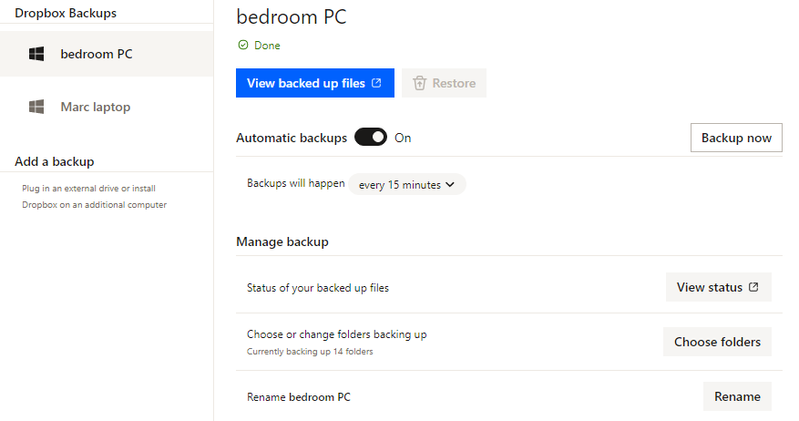Open the View status text label
Image resolution: width=799 pixels, height=421 pixels.
(709, 287)
